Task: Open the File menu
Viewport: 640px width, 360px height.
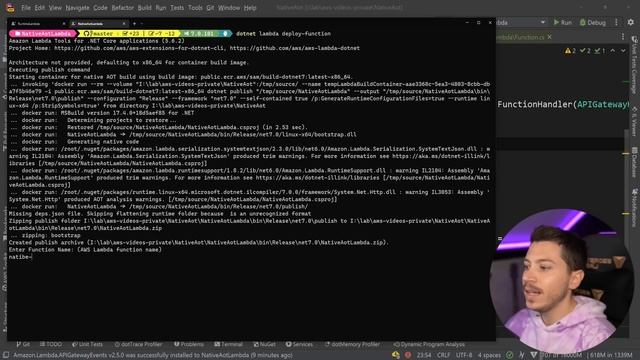Action: click(26, 8)
